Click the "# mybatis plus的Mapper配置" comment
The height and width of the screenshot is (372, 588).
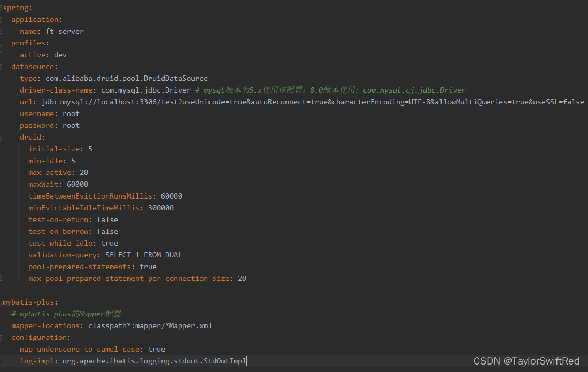66,314
